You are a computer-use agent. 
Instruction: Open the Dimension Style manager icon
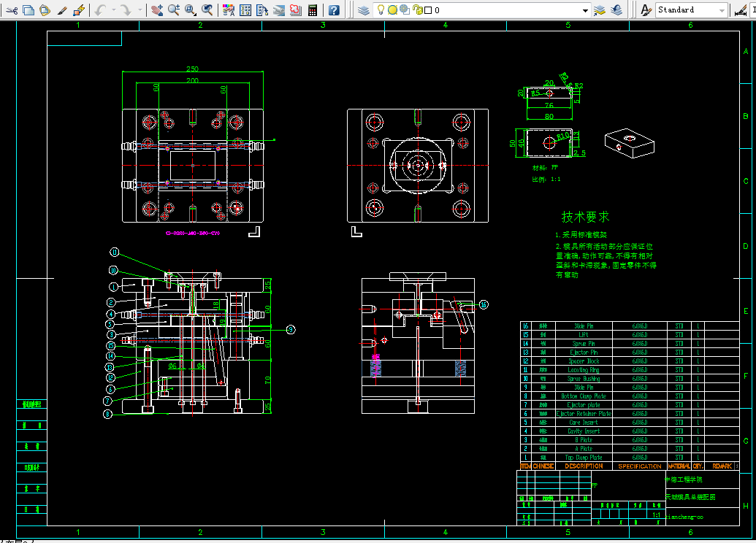pos(741,9)
